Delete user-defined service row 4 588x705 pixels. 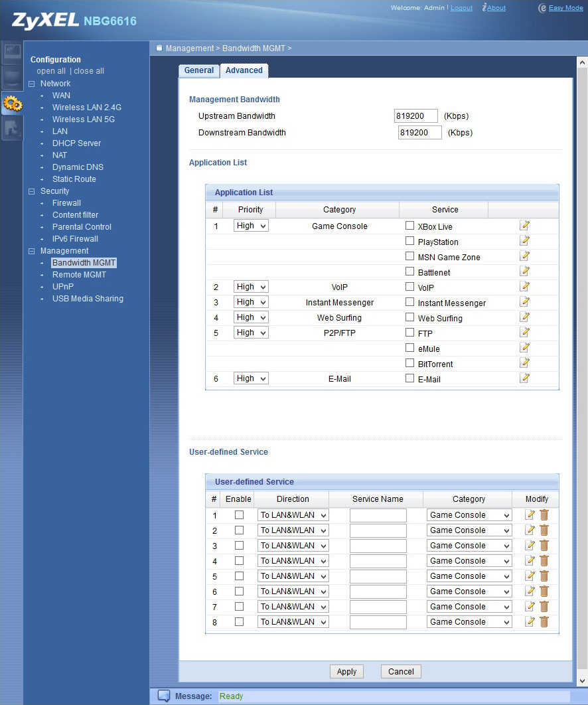tap(544, 561)
